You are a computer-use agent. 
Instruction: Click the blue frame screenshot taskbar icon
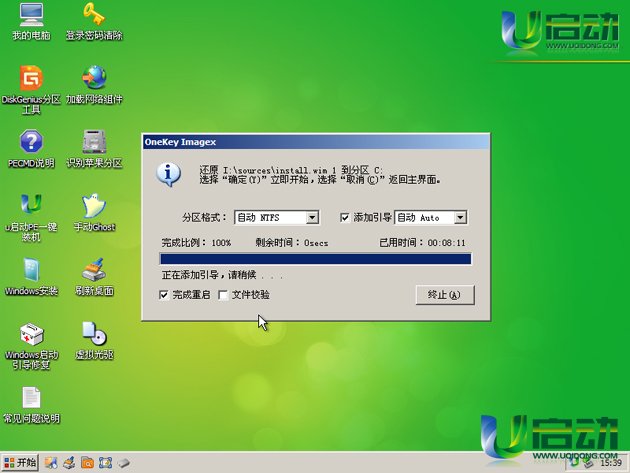click(x=105, y=463)
